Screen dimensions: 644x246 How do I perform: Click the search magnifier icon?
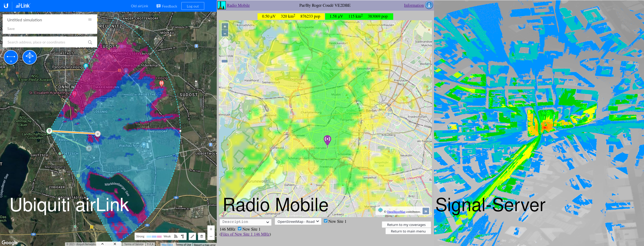90,42
